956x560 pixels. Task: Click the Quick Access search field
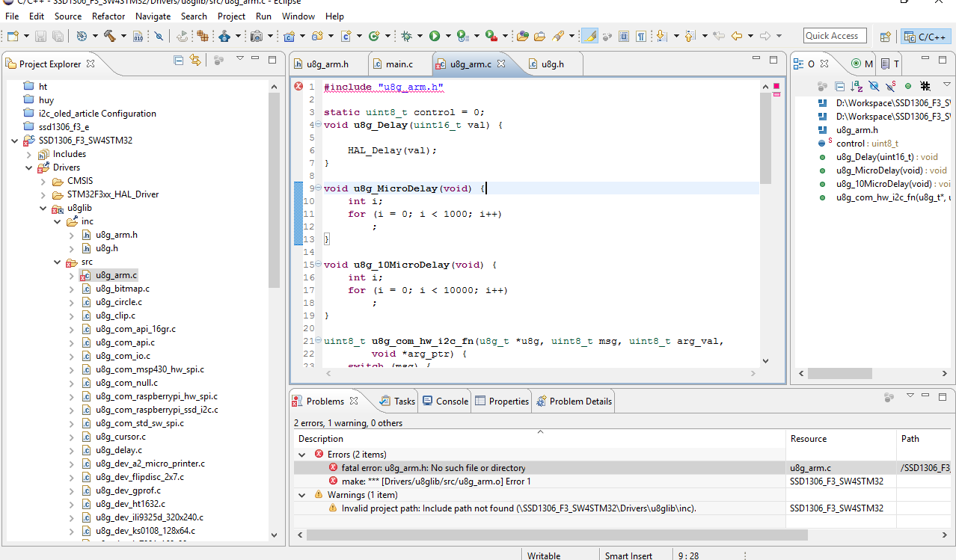835,36
